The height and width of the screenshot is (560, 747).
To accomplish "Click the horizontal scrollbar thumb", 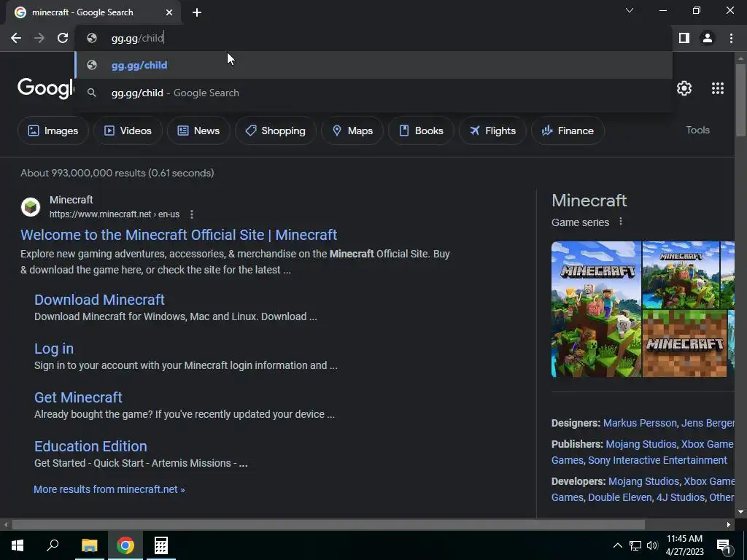I will coord(328,524).
